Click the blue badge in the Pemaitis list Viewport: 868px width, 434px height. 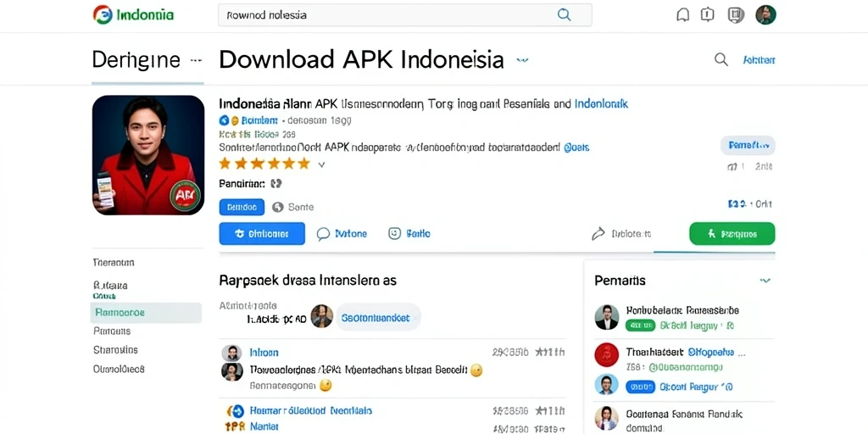[640, 387]
